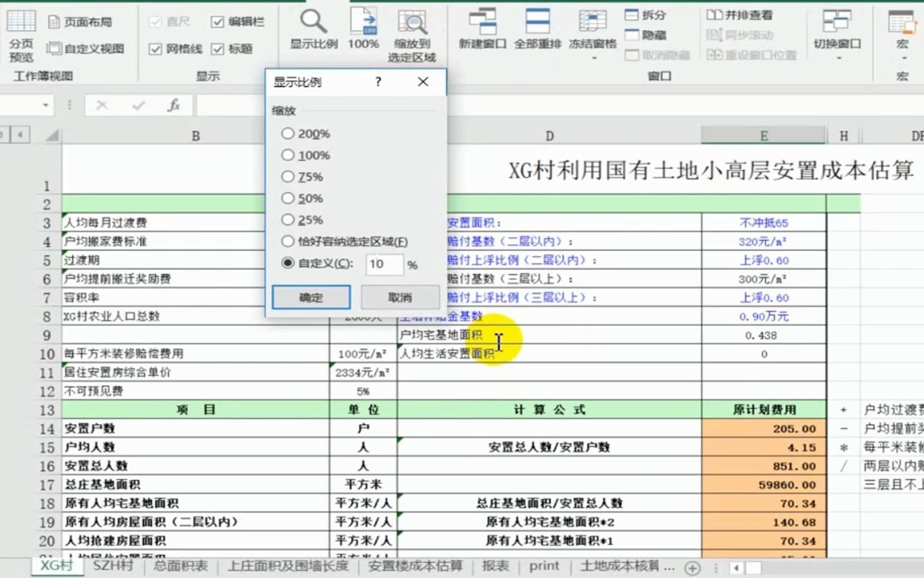Click Arrange All (全部重排)

[x=537, y=29]
